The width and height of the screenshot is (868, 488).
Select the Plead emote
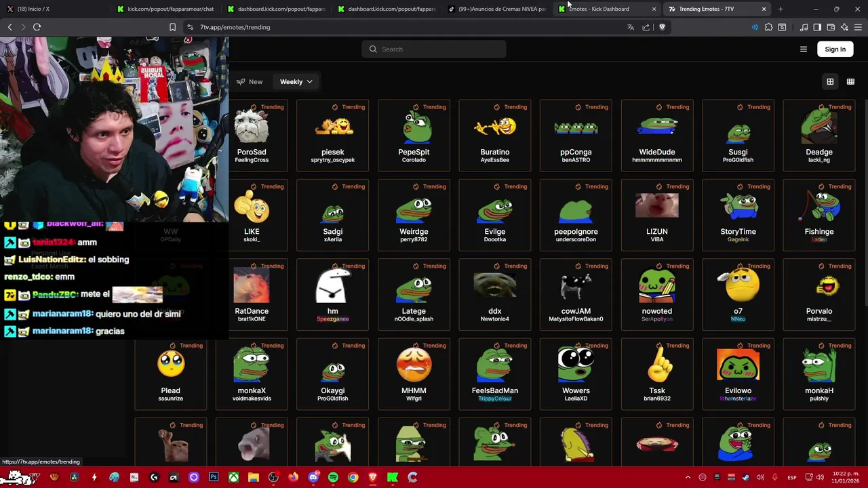click(x=170, y=373)
